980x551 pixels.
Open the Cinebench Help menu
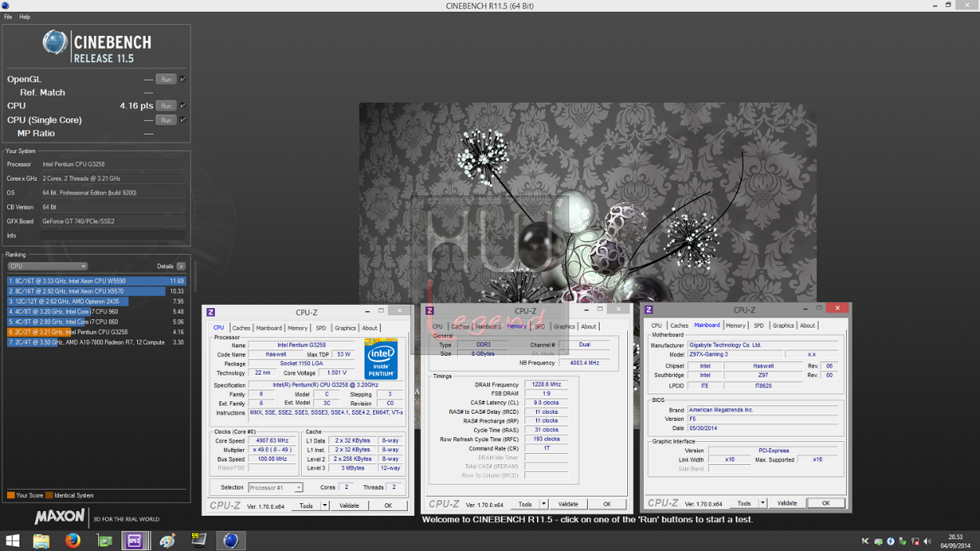pos(24,16)
